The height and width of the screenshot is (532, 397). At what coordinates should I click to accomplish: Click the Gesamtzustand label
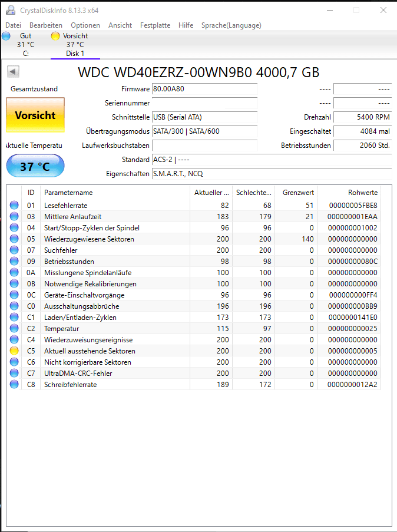(x=34, y=89)
